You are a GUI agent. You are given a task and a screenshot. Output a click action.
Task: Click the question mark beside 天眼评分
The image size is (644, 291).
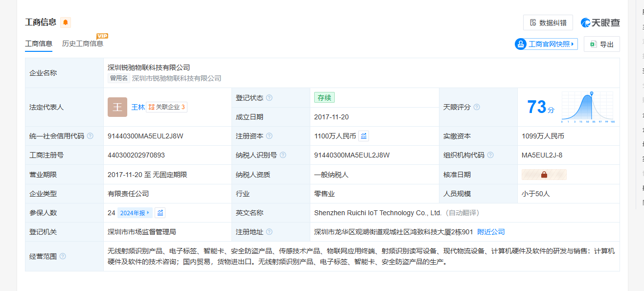pyautogui.click(x=477, y=107)
